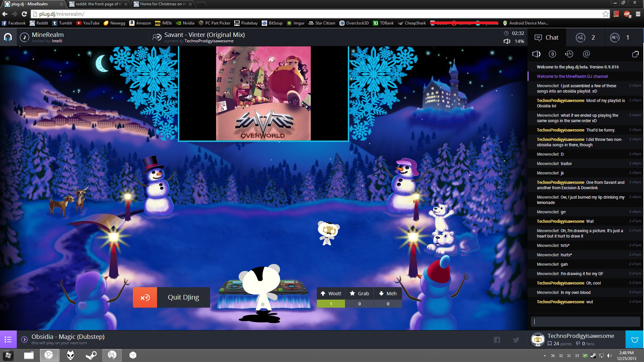Toggle chat sound notification icon
The image size is (644, 362).
point(536,54)
